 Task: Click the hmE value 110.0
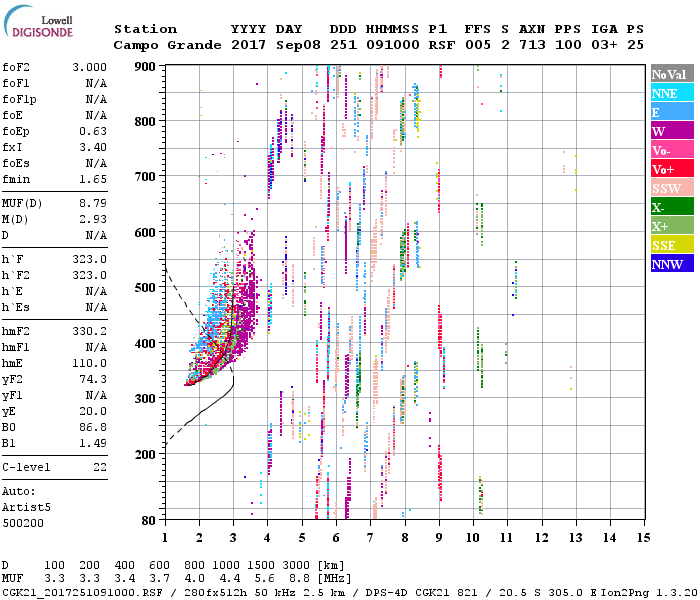coord(89,363)
